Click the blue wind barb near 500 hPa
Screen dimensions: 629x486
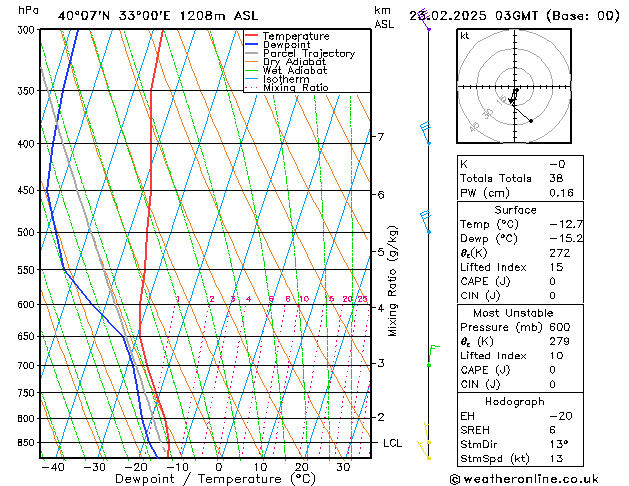pyautogui.click(x=426, y=221)
